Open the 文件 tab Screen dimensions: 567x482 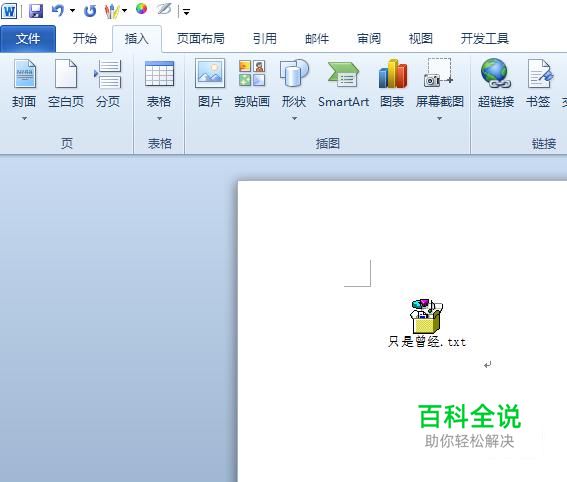tap(28, 38)
